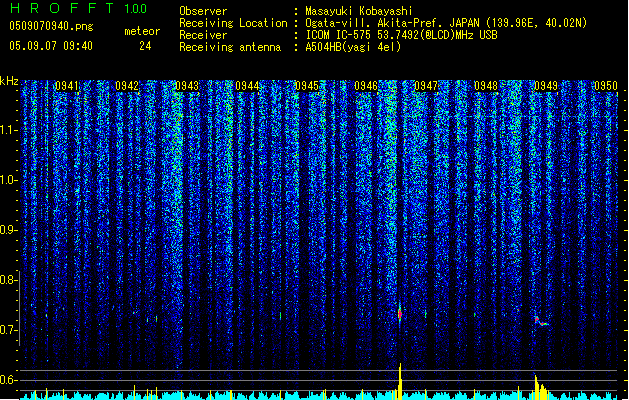
Task: Click the 0942 time marker
Action: (127, 86)
